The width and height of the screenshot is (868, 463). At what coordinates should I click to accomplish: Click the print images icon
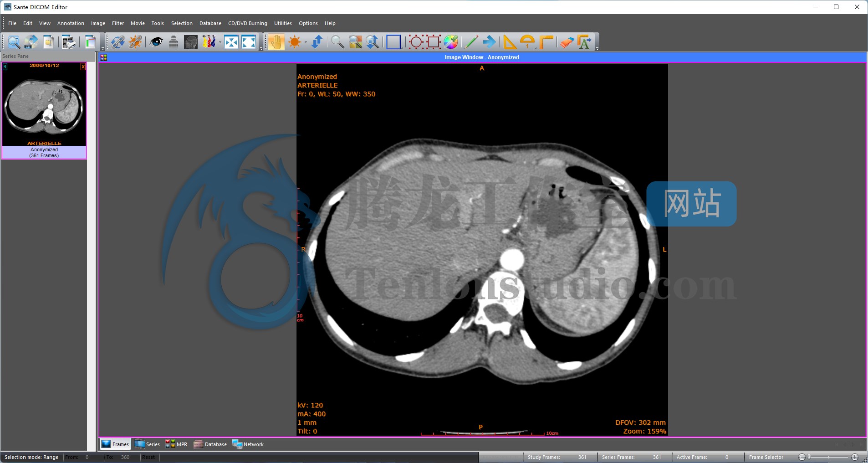(69, 42)
